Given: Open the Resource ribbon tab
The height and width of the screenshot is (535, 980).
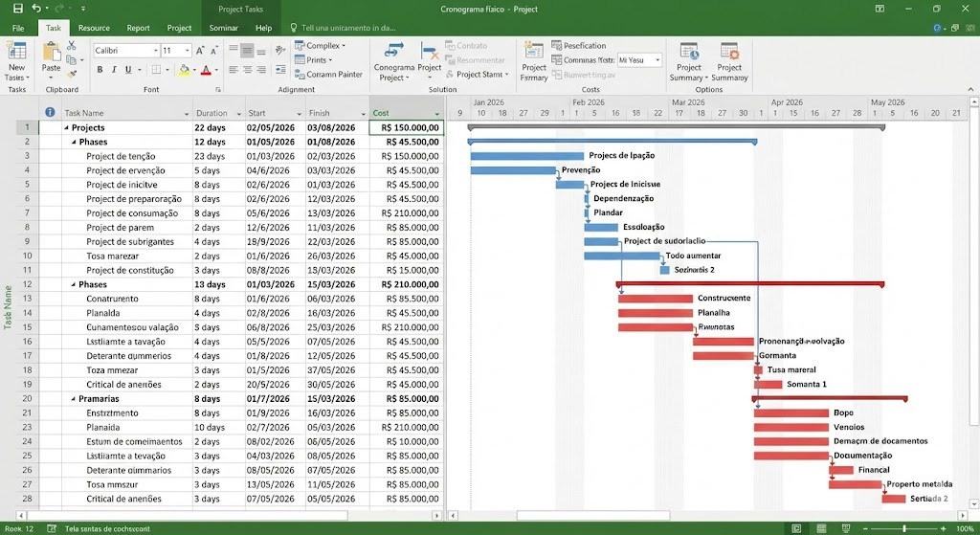Looking at the screenshot, I should click(94, 28).
